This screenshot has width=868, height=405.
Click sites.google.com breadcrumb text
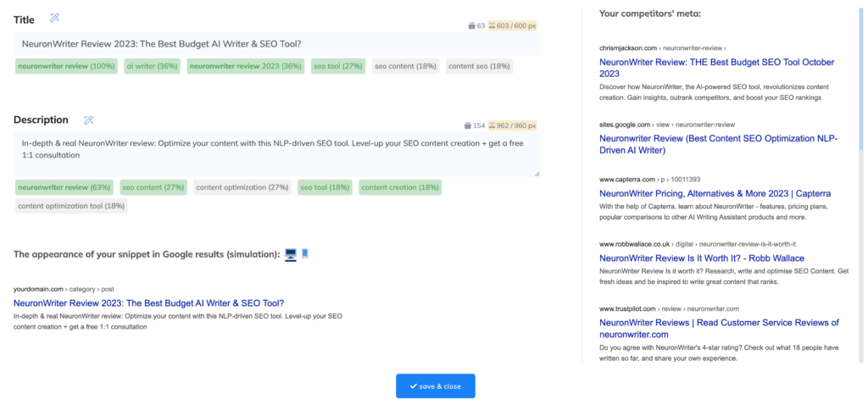pos(667,125)
